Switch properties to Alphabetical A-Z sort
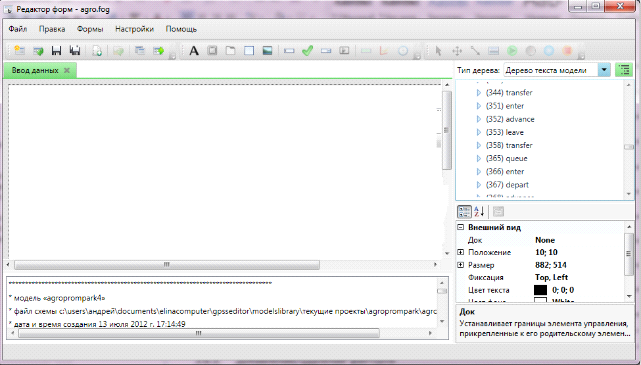 tap(479, 212)
